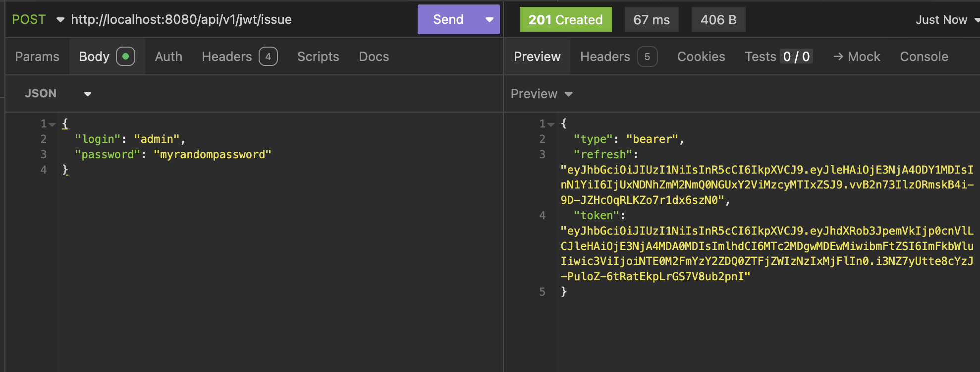
Task: Open the Auth tab
Action: pyautogui.click(x=168, y=57)
